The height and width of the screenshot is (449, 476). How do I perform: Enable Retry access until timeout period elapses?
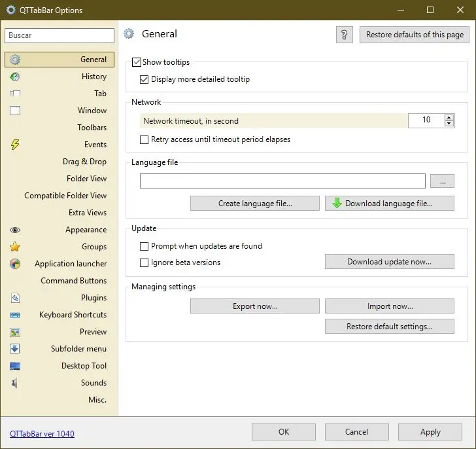[x=144, y=139]
